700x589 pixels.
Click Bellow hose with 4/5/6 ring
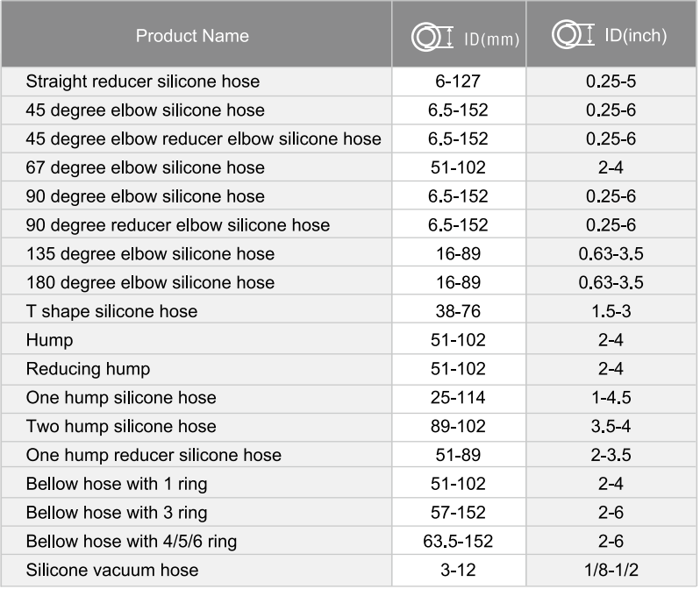(x=132, y=542)
